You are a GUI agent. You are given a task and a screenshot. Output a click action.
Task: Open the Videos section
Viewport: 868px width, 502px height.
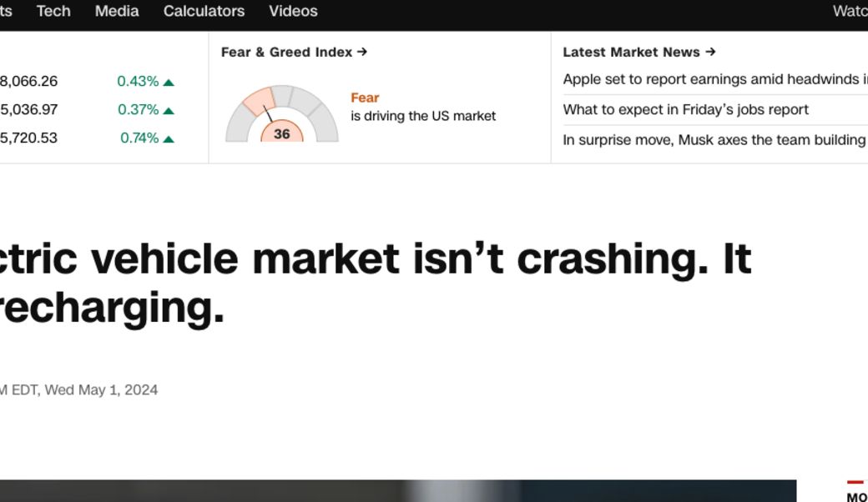tap(293, 11)
